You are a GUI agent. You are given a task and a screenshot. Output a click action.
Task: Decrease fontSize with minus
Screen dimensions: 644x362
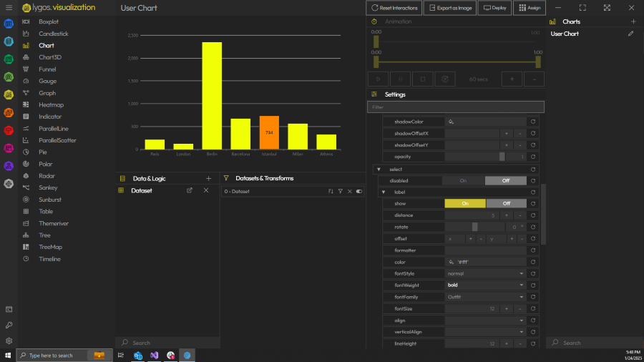[x=520, y=309]
